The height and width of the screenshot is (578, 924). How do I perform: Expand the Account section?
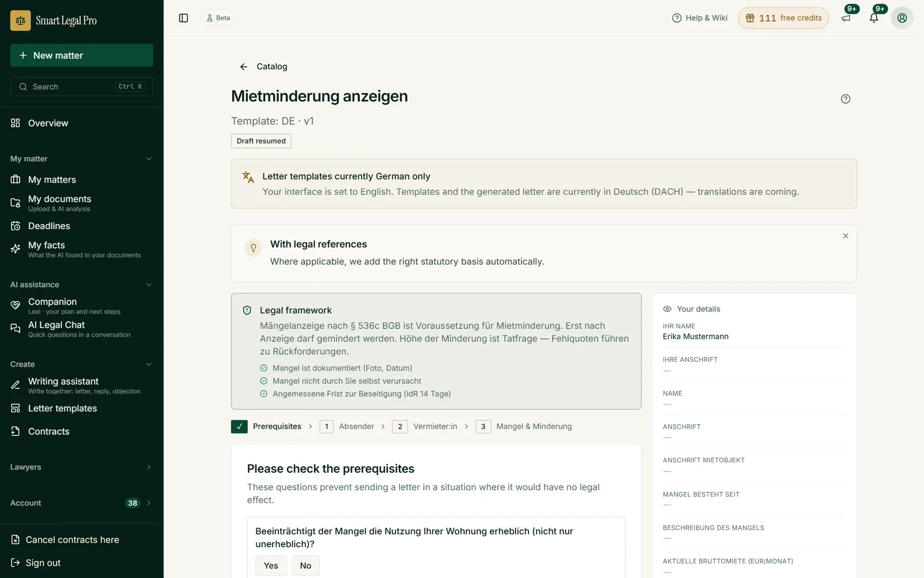click(81, 503)
